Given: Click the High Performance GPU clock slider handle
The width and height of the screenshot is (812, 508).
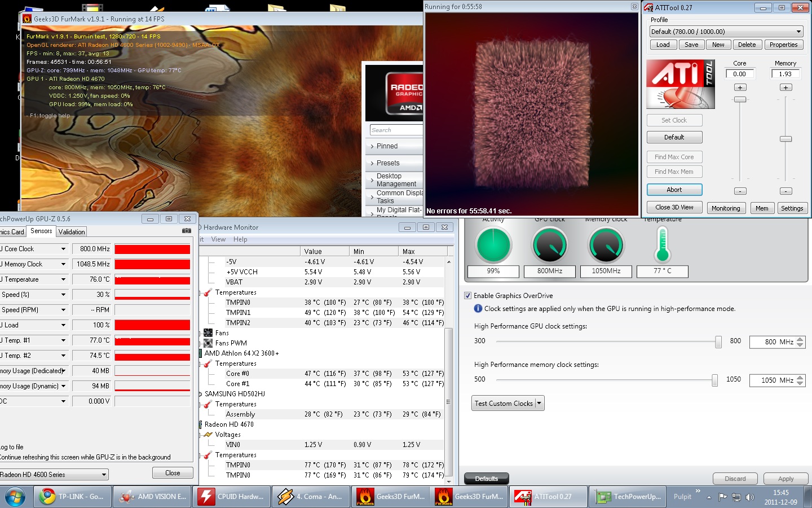Looking at the screenshot, I should [718, 341].
